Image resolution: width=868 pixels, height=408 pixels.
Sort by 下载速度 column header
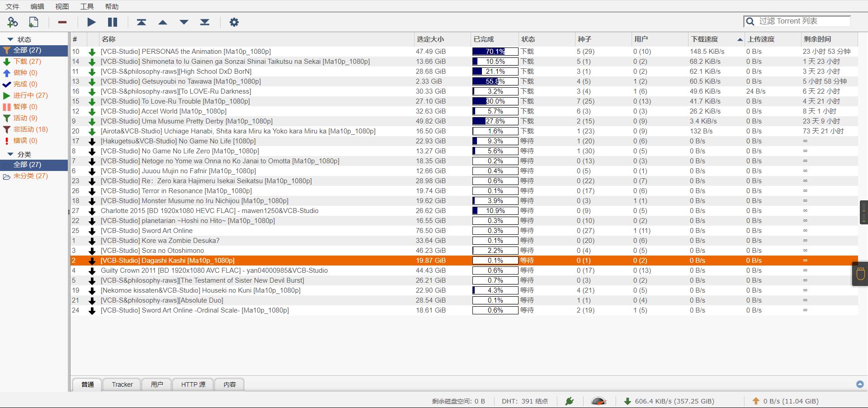pyautogui.click(x=716, y=39)
